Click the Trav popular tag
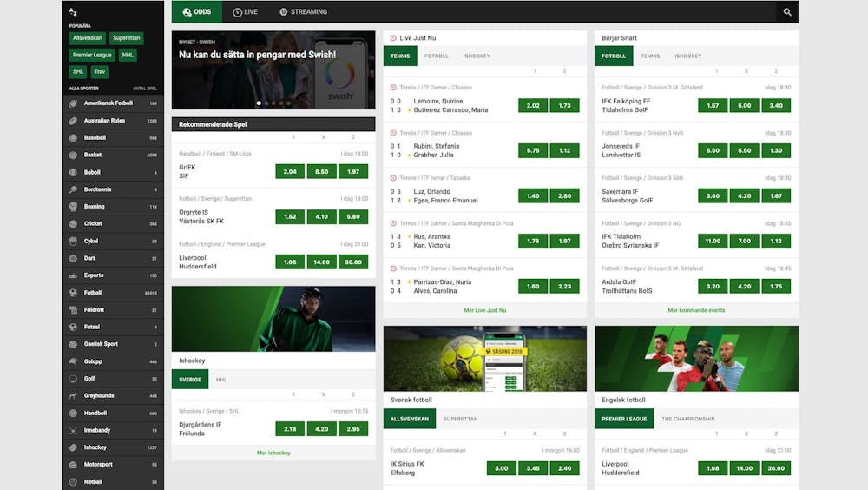The height and width of the screenshot is (490, 868). pos(100,71)
